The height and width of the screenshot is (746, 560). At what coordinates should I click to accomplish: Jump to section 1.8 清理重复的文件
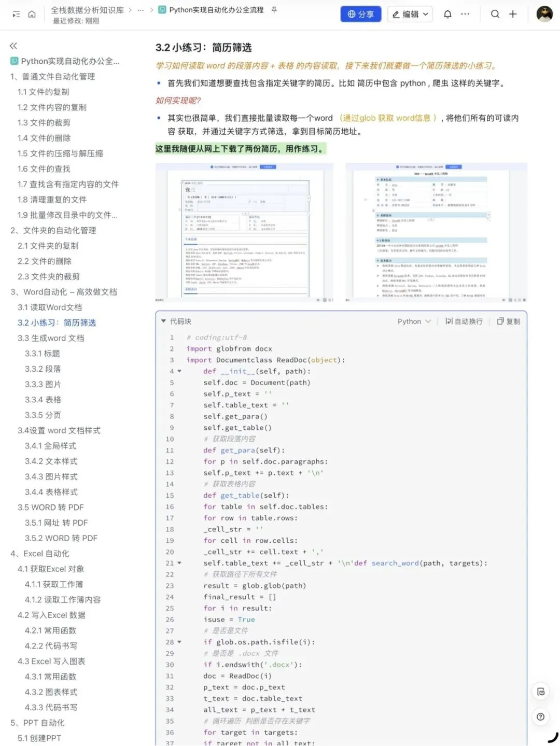click(x=52, y=200)
